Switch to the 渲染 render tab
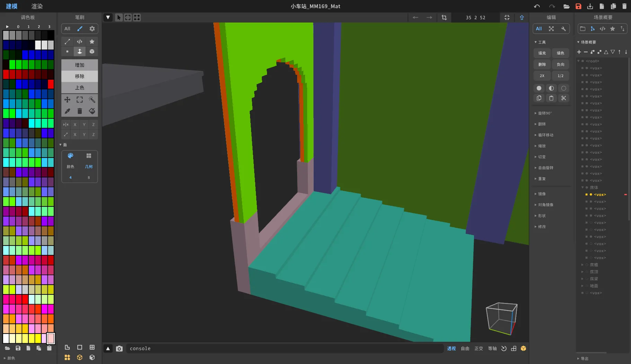This screenshot has height=364, width=631. pos(37,6)
